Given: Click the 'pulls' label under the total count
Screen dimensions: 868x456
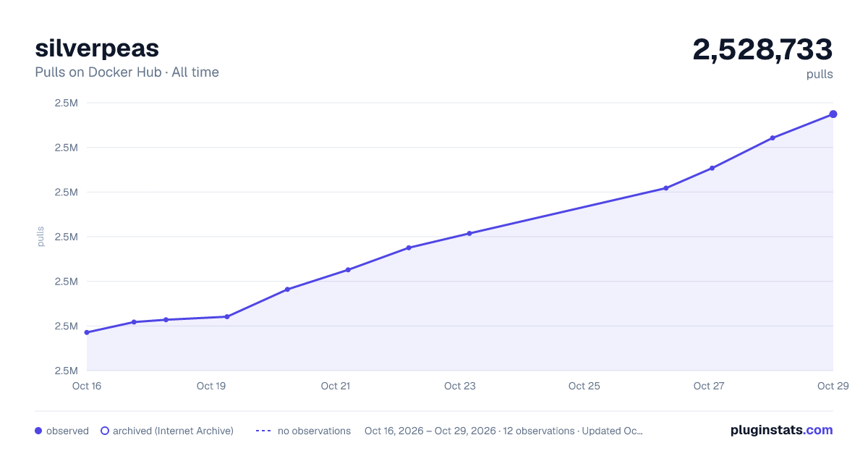Looking at the screenshot, I should (820, 74).
